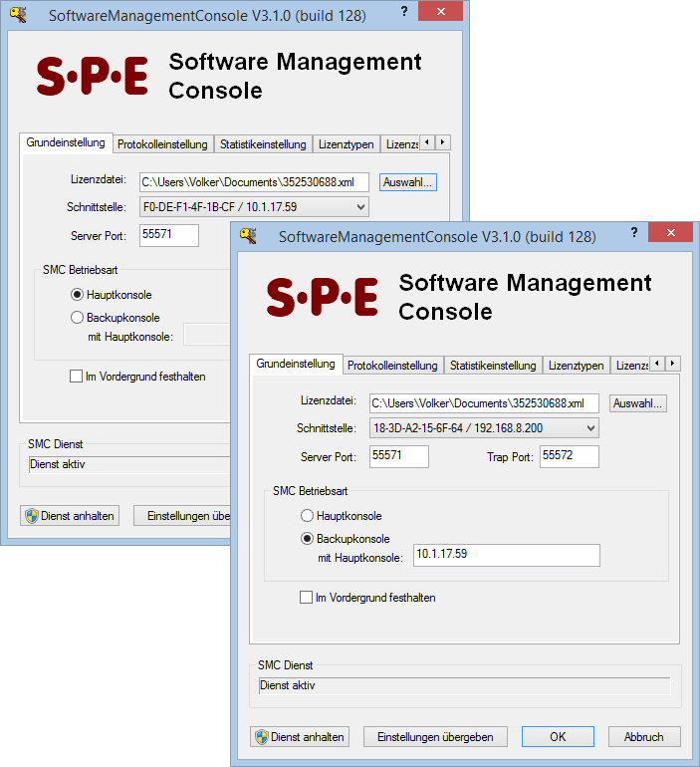Click the right tab scroll arrow in the background window
Screen dimensions: 700x767
pos(443,142)
